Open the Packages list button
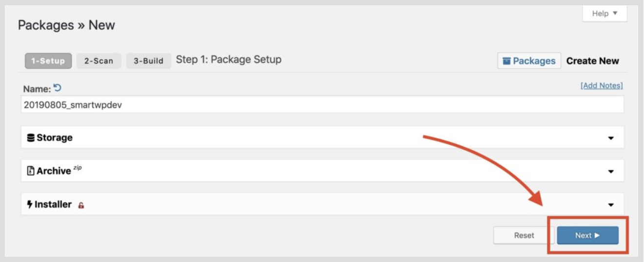Screen dimensions: 644x262 (529, 61)
